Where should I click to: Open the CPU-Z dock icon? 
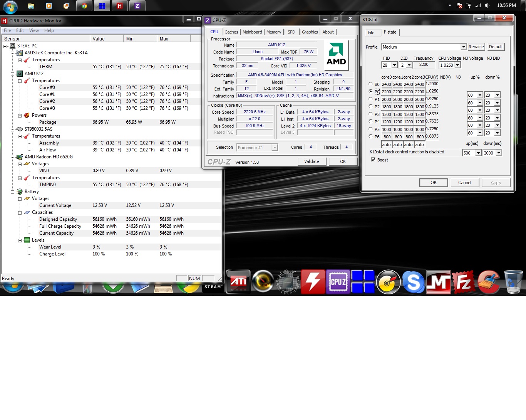(338, 282)
